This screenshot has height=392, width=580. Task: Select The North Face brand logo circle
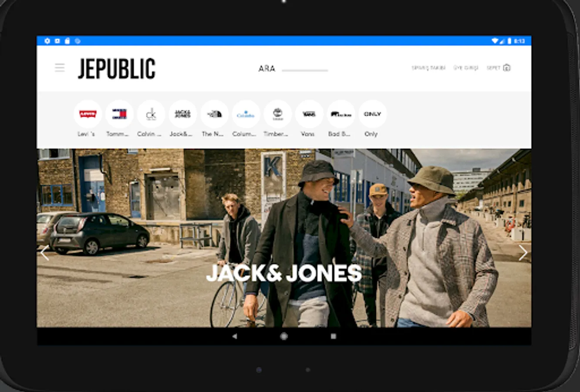214,114
